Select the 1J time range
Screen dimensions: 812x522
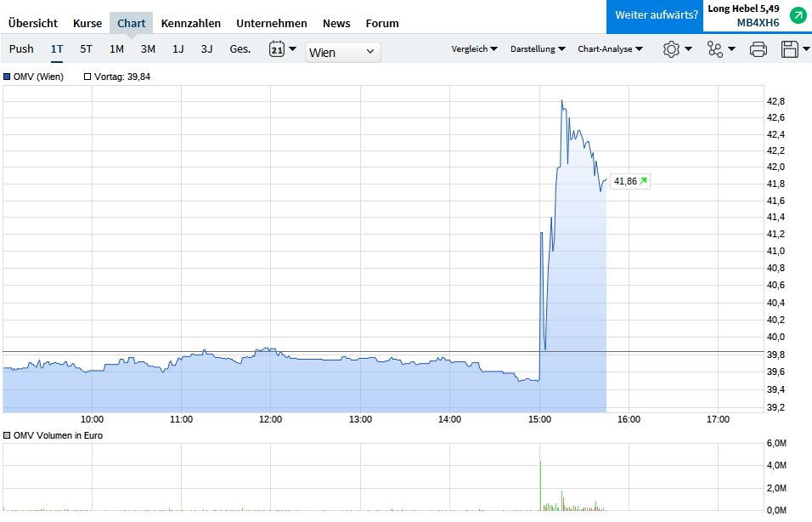178,48
